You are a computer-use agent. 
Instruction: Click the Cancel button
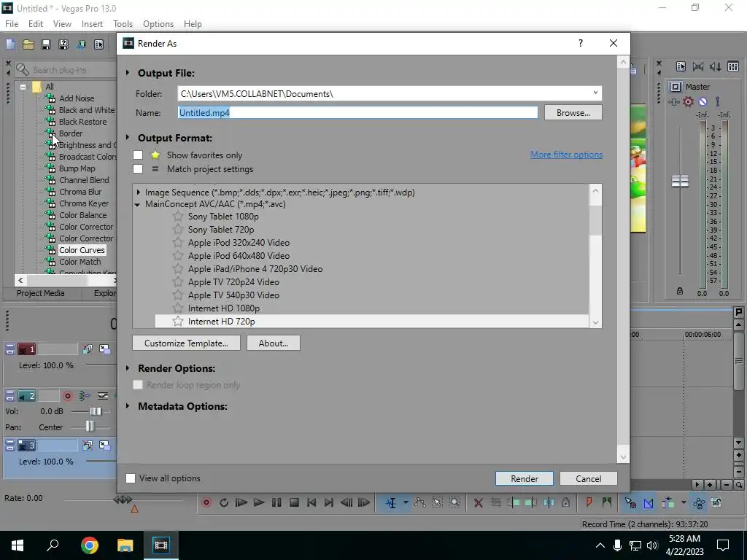click(x=589, y=478)
